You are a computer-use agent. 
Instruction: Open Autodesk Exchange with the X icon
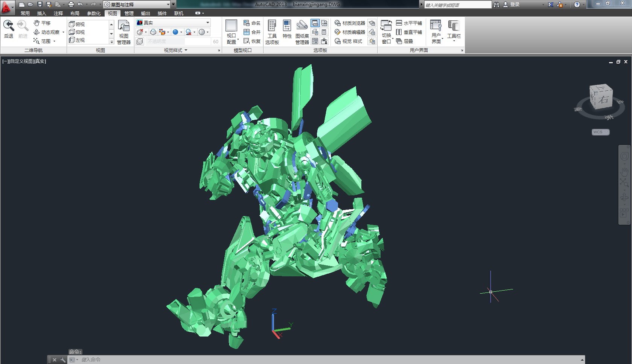(551, 5)
